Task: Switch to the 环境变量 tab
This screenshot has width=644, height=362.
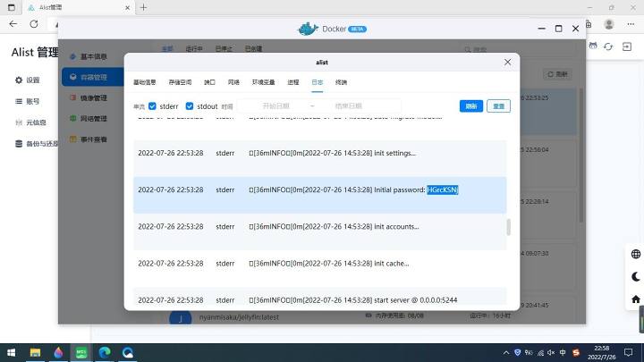Action: point(263,82)
